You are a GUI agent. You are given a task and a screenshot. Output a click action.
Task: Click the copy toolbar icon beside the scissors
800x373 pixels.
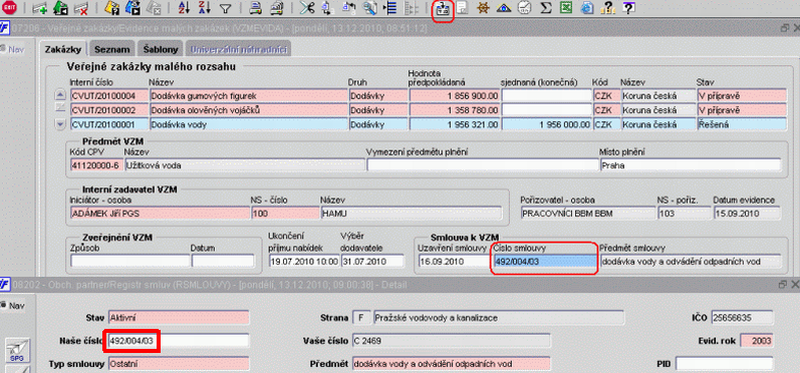[327, 8]
